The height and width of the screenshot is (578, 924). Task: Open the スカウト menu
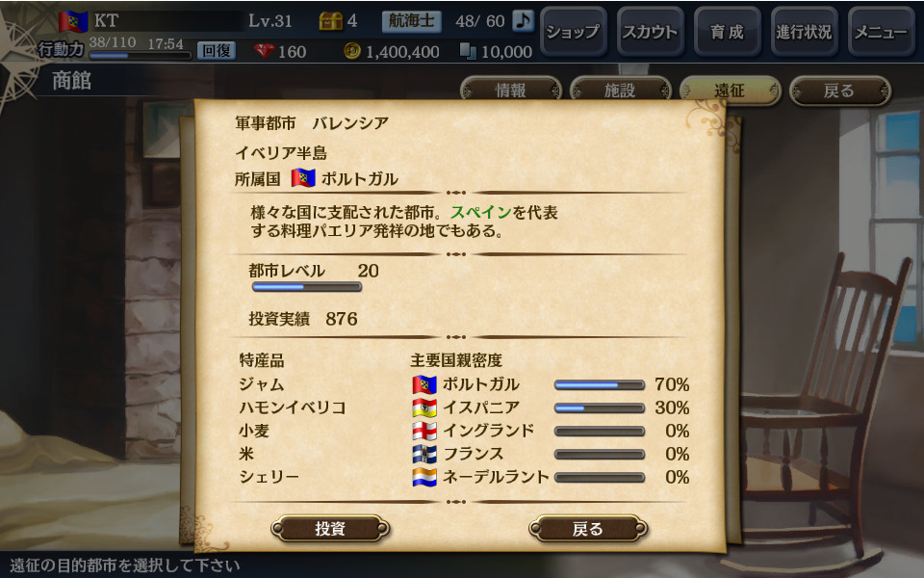tap(650, 32)
